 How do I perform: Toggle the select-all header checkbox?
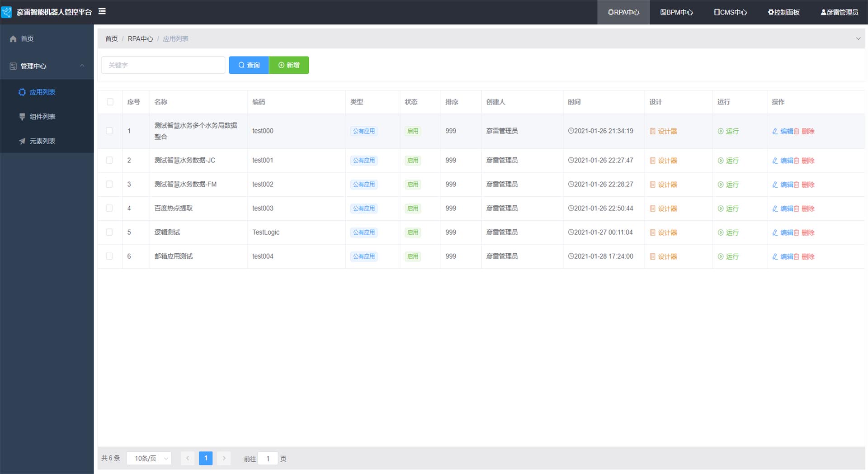pos(110,102)
